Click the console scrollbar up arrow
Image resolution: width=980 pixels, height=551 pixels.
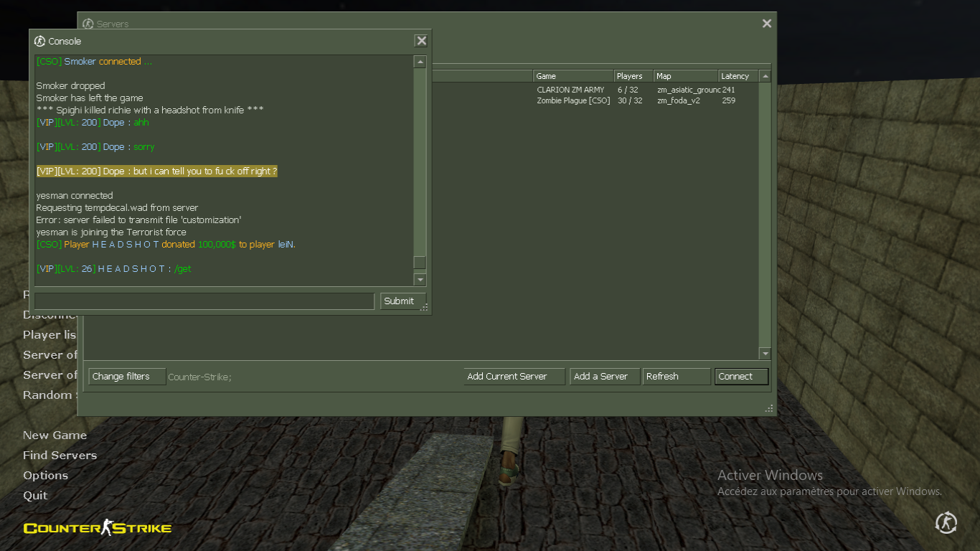pyautogui.click(x=420, y=62)
